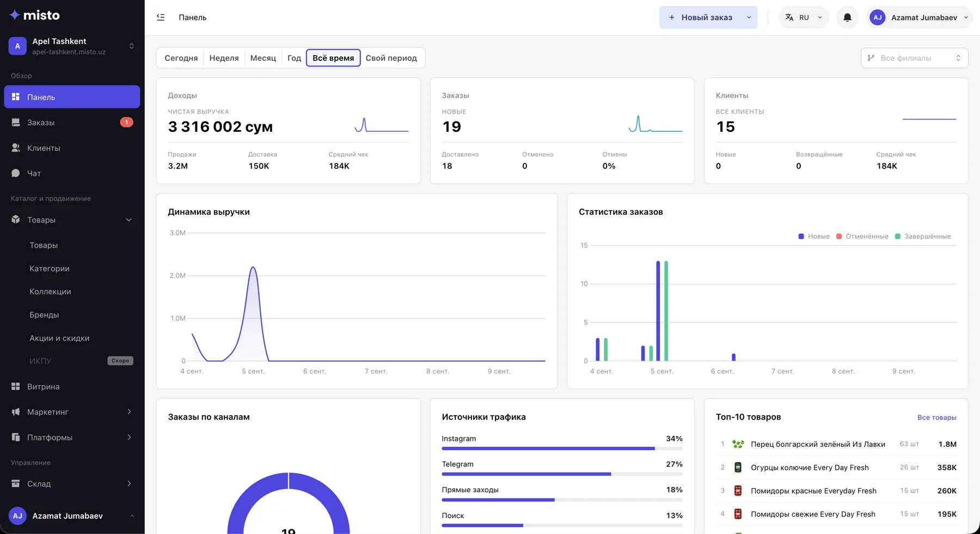Click the Поиск traffic progress bar

tap(562, 525)
